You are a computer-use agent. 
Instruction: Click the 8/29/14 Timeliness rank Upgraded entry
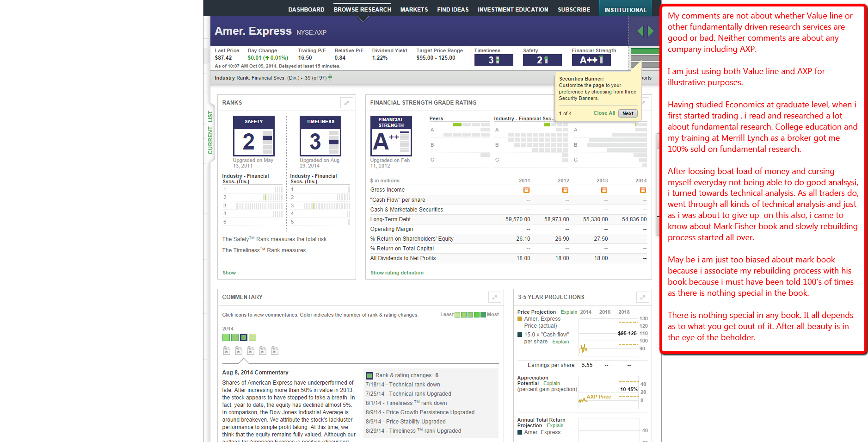point(413,431)
